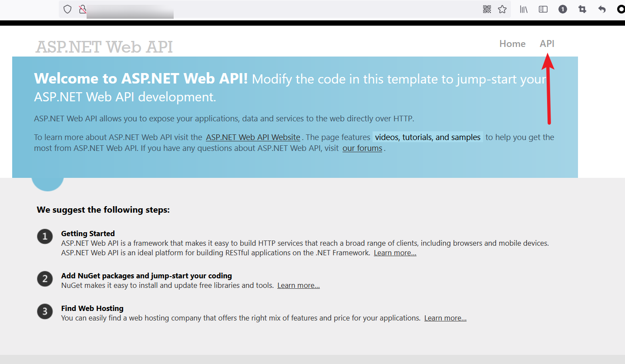The width and height of the screenshot is (625, 364).
Task: Visit the our forums link
Action: 362,148
